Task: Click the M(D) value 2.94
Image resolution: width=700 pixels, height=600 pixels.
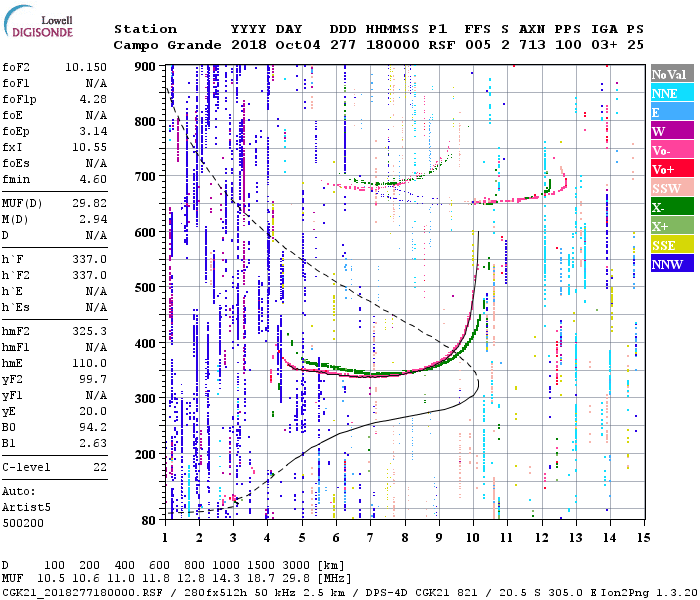Action: pos(93,219)
